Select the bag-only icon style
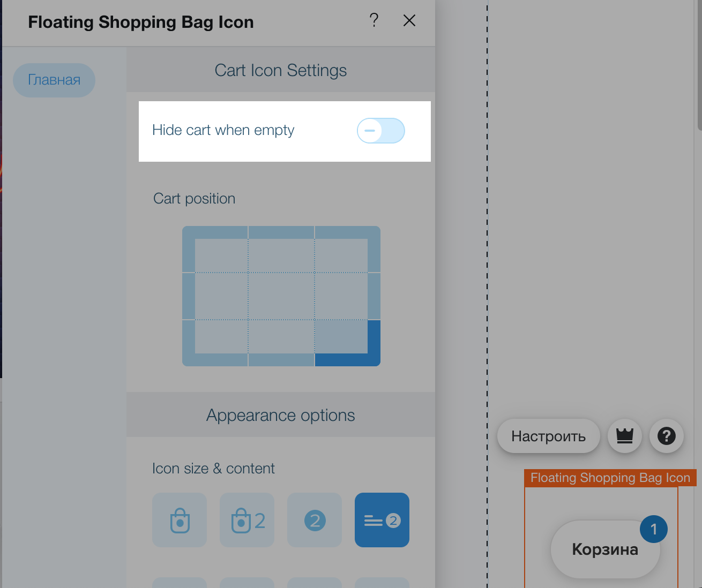Viewport: 702px width, 588px height. click(x=180, y=520)
